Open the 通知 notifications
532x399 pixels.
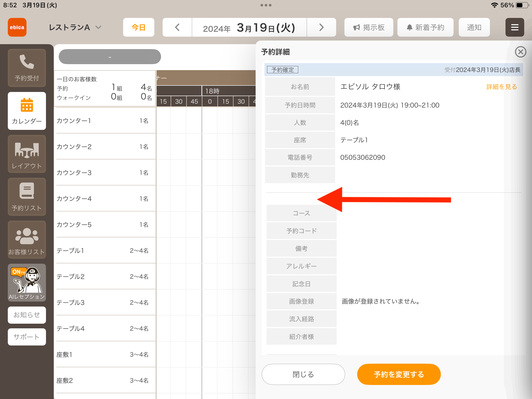click(x=474, y=27)
